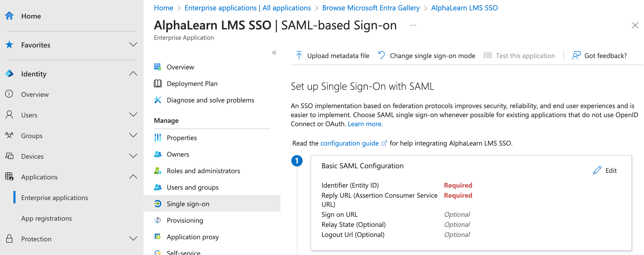Open App registrations in the sidebar
644x255 pixels.
tap(46, 218)
